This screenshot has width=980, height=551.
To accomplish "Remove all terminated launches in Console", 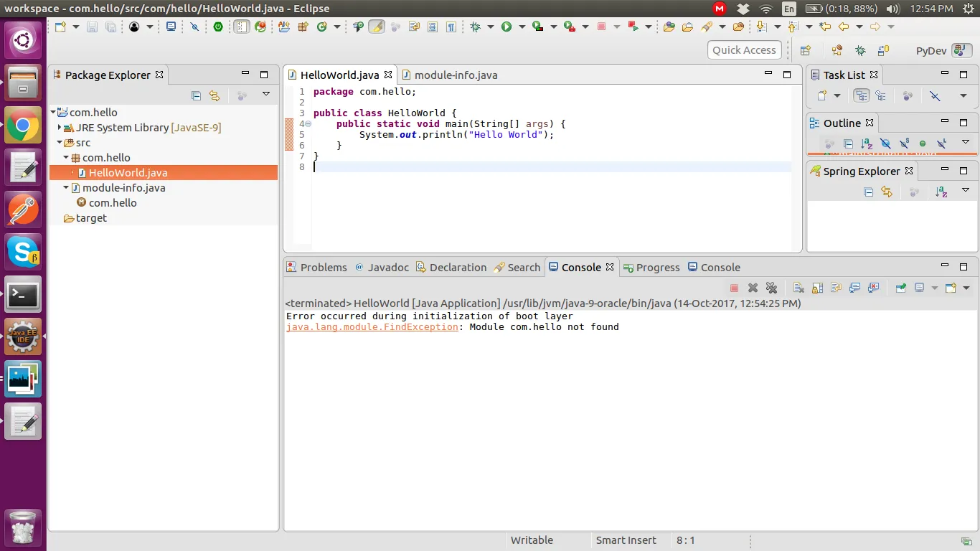I will click(771, 288).
